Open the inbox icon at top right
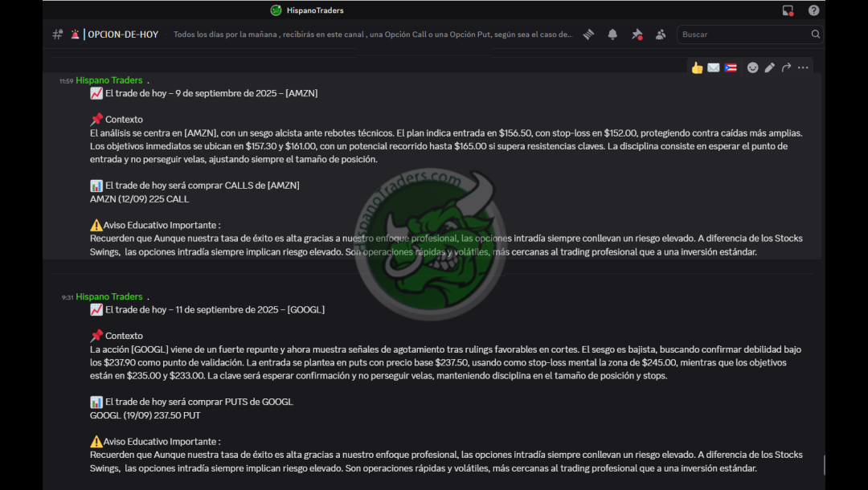Screen dimensions: 868x490 click(x=788, y=10)
